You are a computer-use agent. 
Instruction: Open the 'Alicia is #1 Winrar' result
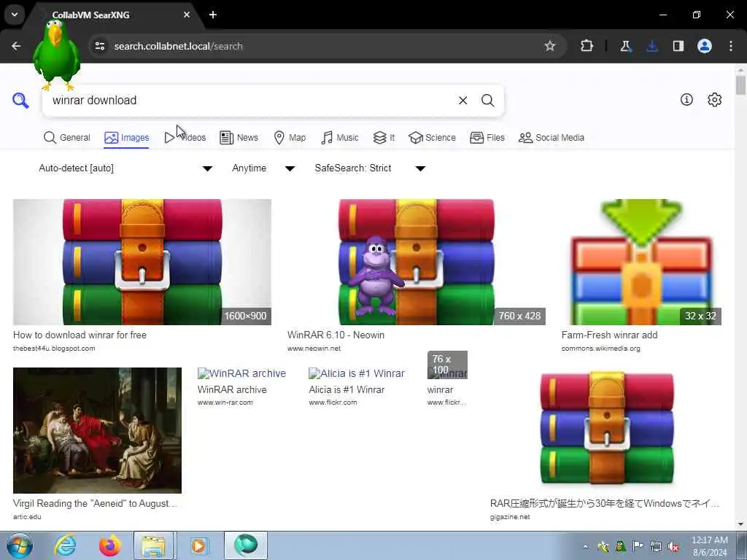point(347,389)
